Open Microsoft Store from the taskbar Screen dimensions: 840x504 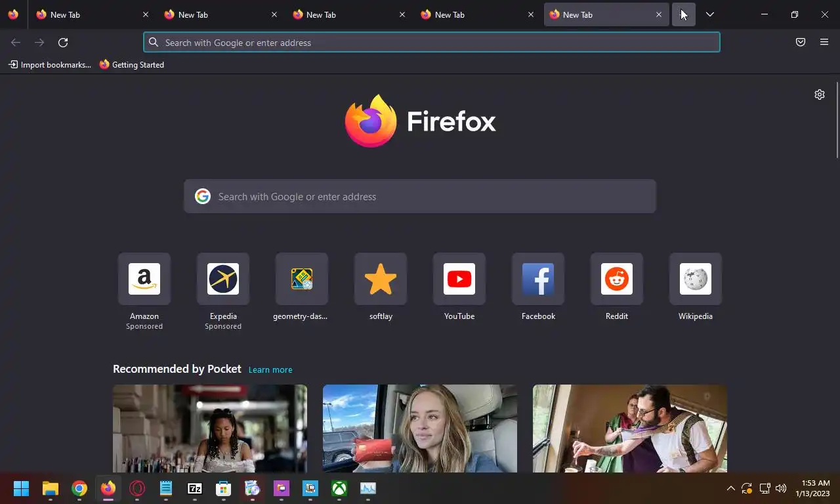(224, 488)
